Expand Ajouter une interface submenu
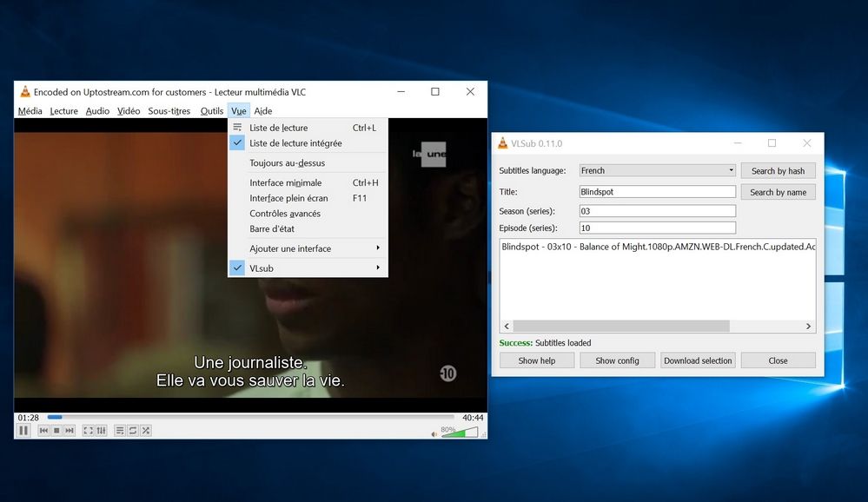The height and width of the screenshot is (502, 868). [308, 248]
